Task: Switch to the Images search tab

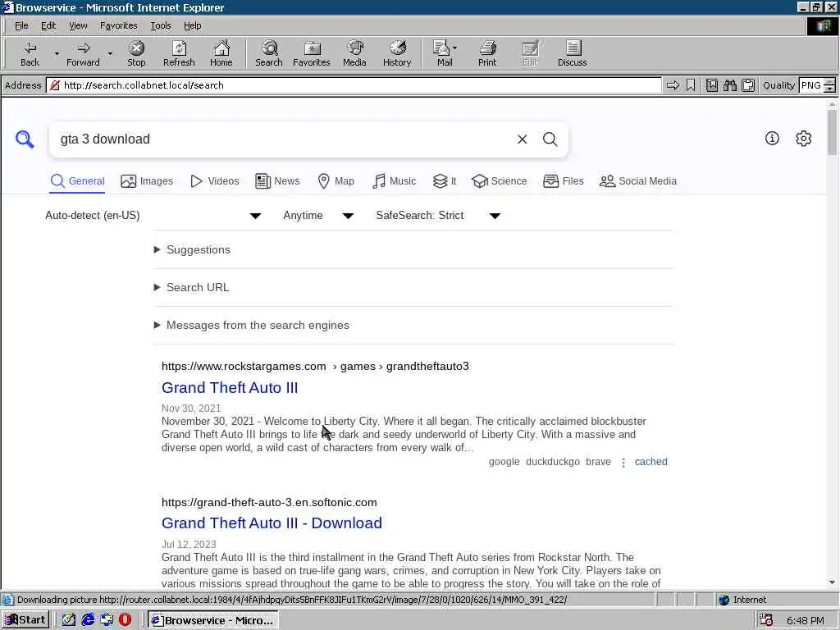Action: [x=147, y=181]
